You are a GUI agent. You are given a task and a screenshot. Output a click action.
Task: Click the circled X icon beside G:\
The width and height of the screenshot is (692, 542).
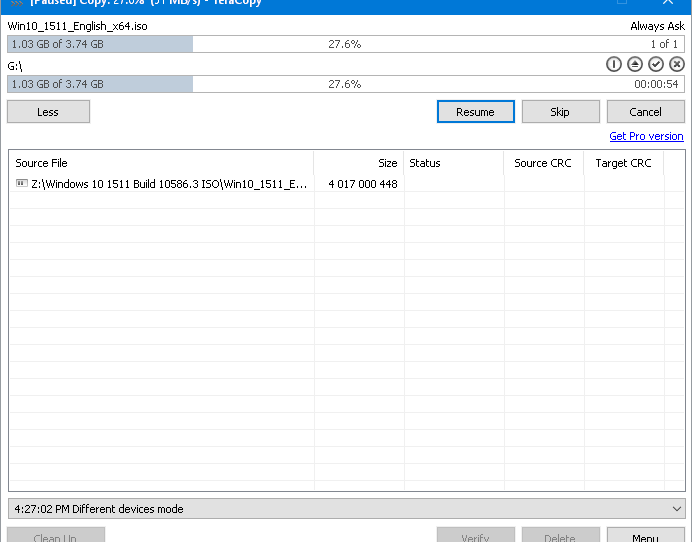[677, 64]
